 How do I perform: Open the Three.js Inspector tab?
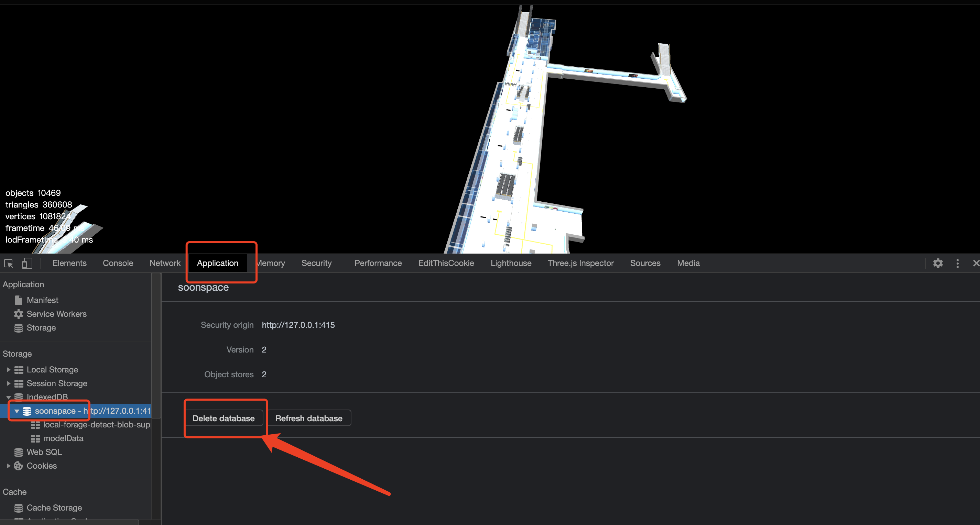pyautogui.click(x=580, y=263)
